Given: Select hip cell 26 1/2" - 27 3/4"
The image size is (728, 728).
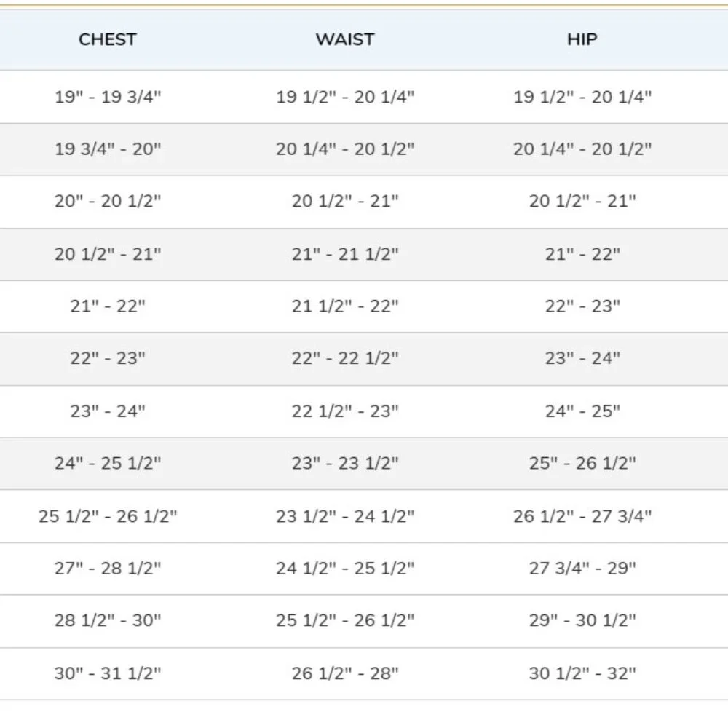Looking at the screenshot, I should pos(582,516).
